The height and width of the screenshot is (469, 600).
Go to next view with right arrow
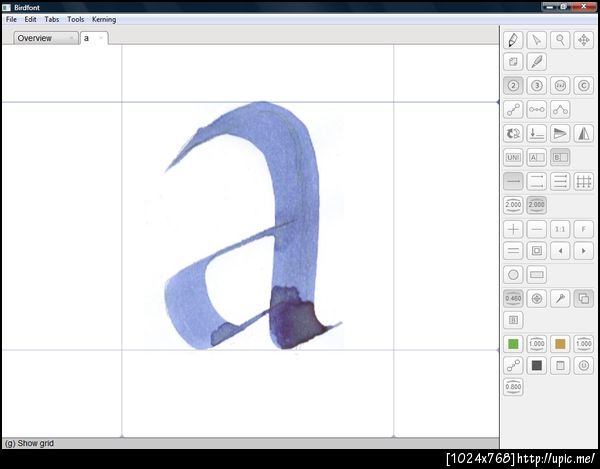(x=584, y=251)
